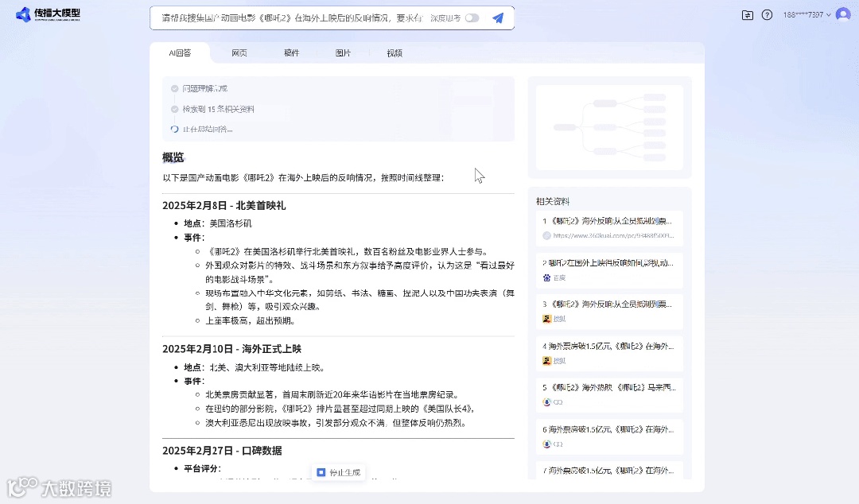Click the Baidu paw icon in source 2

[546, 277]
